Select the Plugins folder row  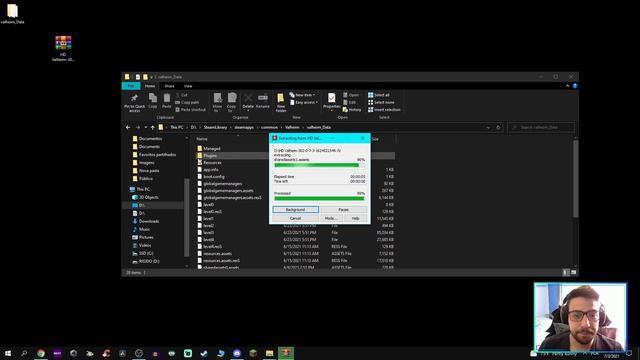pyautogui.click(x=296, y=156)
